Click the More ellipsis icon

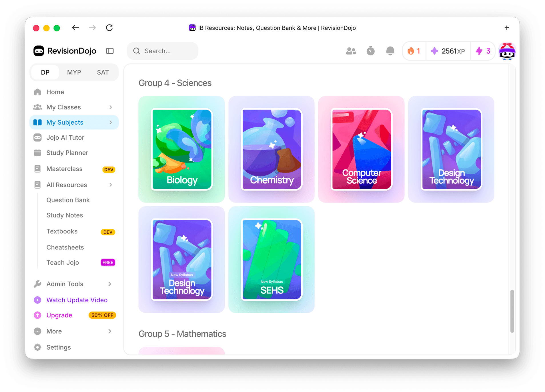[x=37, y=331]
